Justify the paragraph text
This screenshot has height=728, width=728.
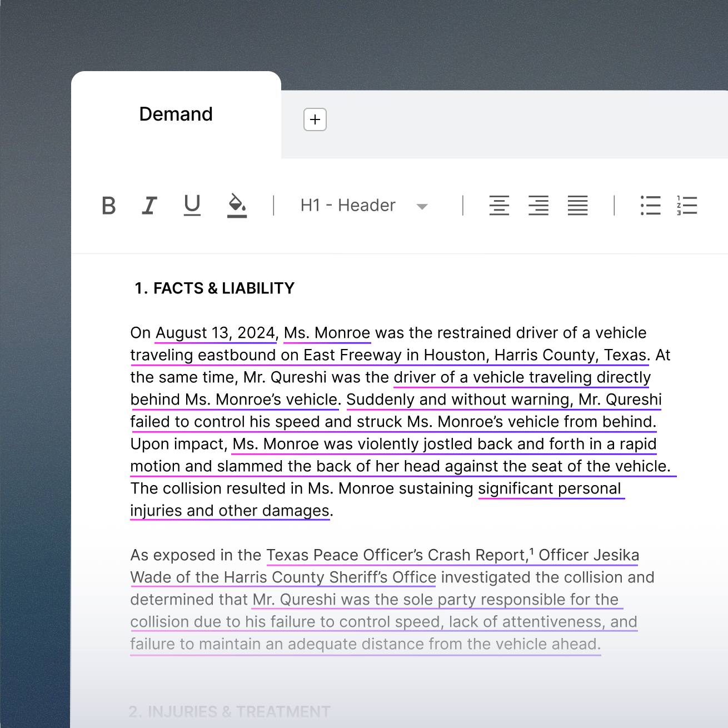tap(577, 206)
